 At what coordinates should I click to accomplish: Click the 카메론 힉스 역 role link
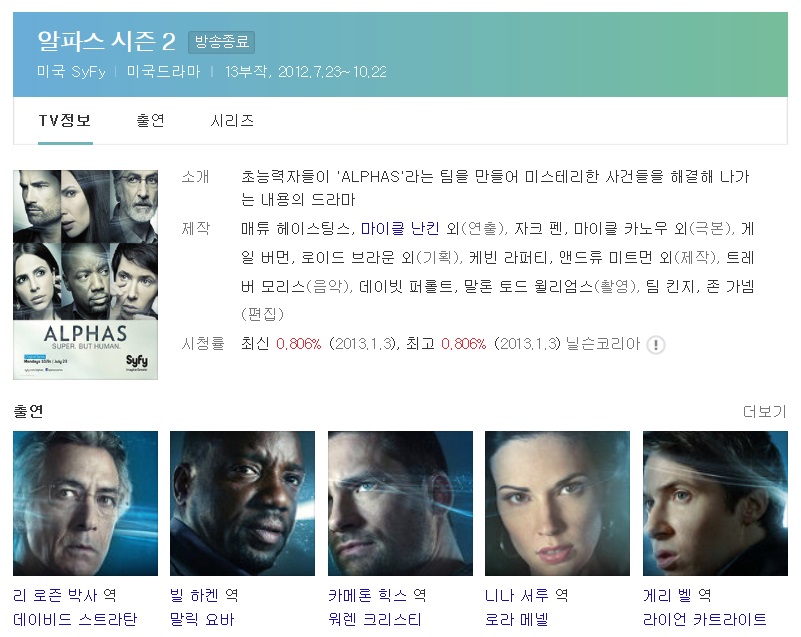[377, 595]
